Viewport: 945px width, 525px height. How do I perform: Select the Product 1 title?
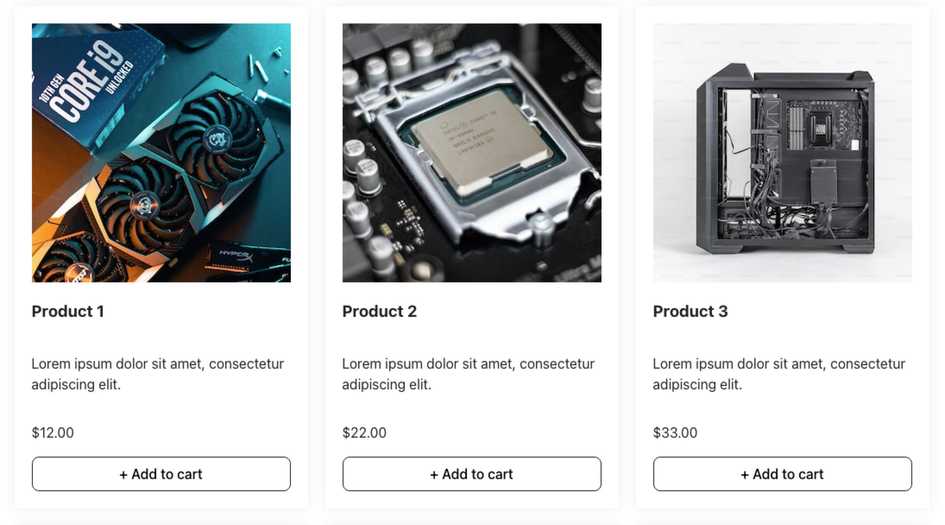68,312
